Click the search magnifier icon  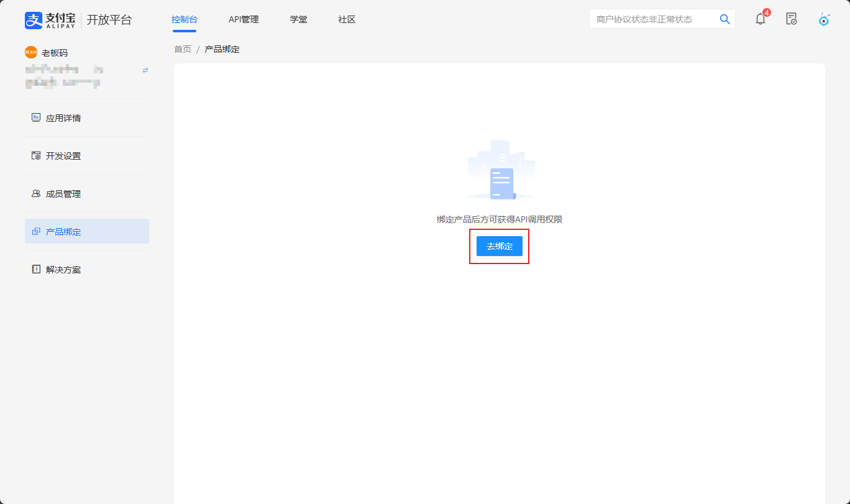click(x=724, y=19)
